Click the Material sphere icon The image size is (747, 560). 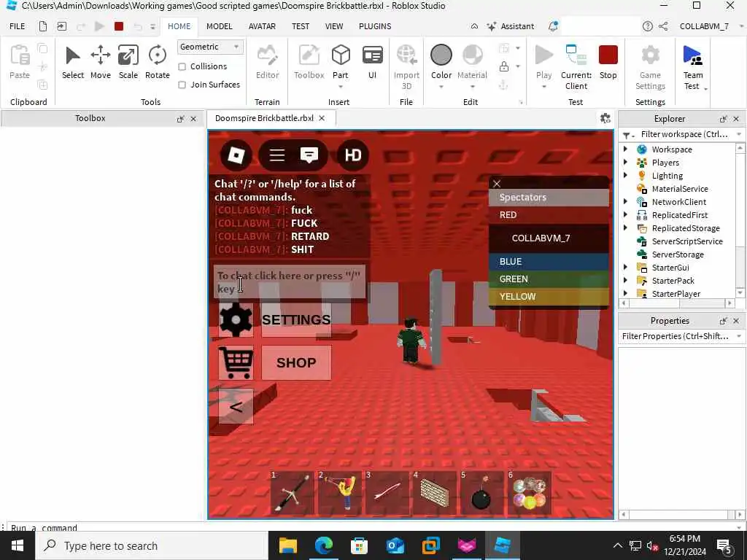click(x=472, y=55)
